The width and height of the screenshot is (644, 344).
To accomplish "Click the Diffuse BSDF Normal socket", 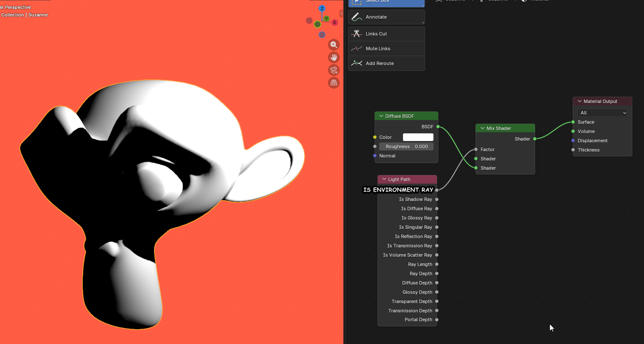I will coord(375,156).
